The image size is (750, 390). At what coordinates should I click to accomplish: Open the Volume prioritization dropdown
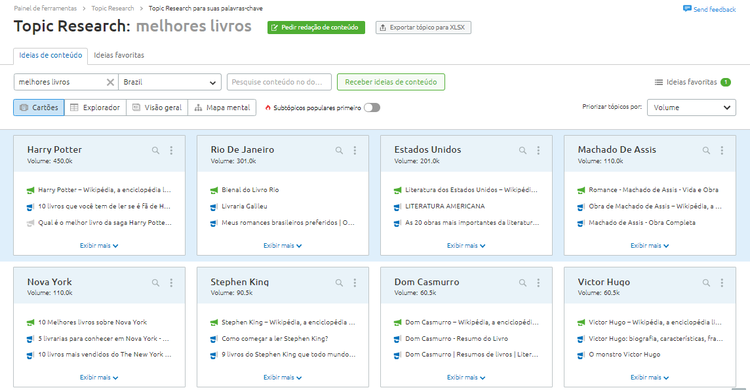tap(692, 108)
